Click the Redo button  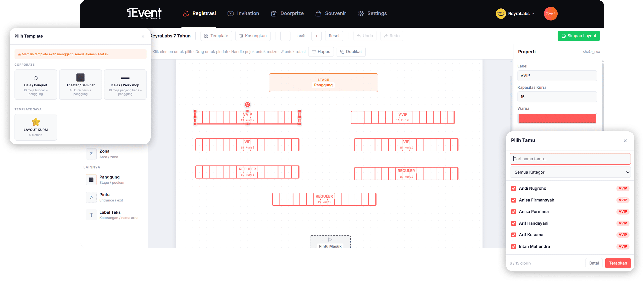[392, 36]
